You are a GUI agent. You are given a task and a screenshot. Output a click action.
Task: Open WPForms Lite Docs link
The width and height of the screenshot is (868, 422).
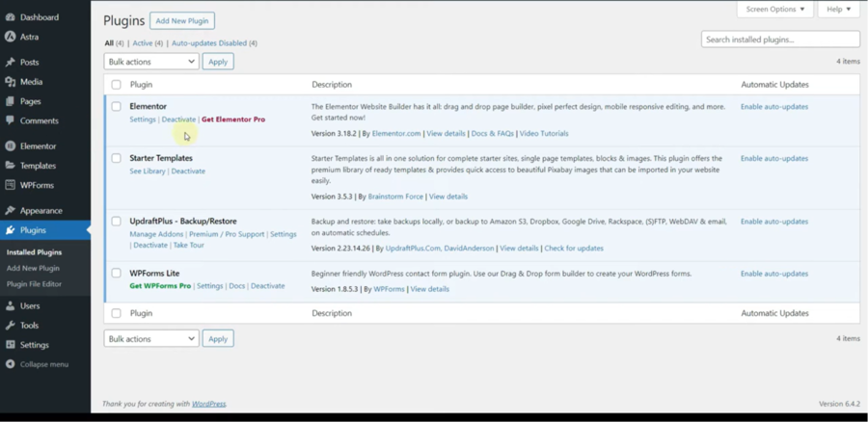(237, 286)
